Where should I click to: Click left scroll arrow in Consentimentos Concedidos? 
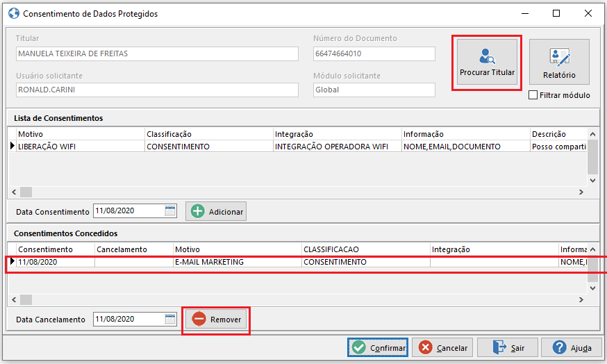[x=14, y=299]
